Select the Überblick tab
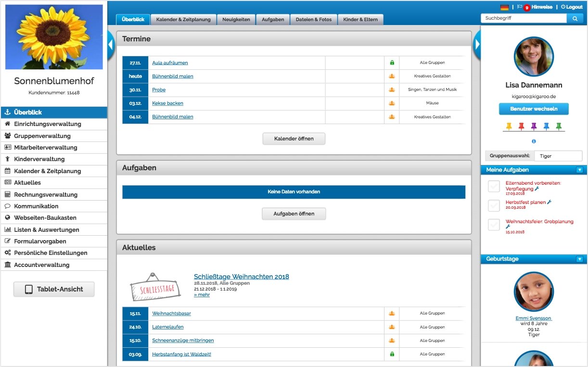Viewport: 588px width, 367px height. point(133,20)
